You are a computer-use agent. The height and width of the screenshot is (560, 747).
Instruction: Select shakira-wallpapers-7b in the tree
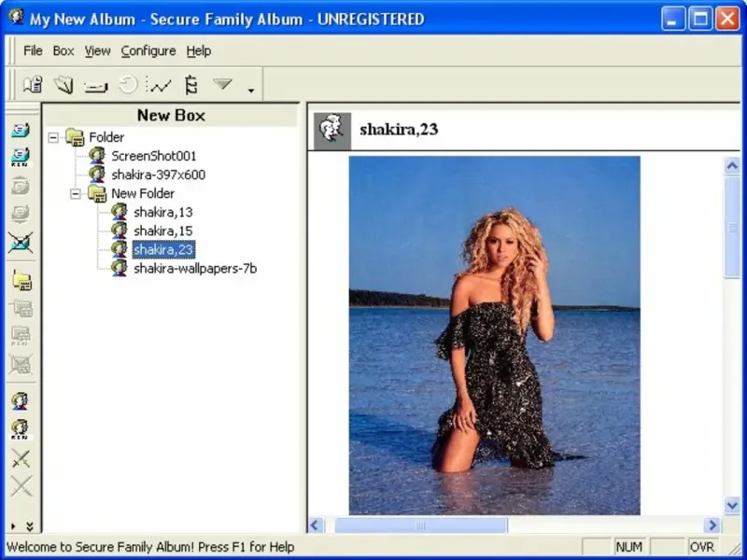click(195, 269)
